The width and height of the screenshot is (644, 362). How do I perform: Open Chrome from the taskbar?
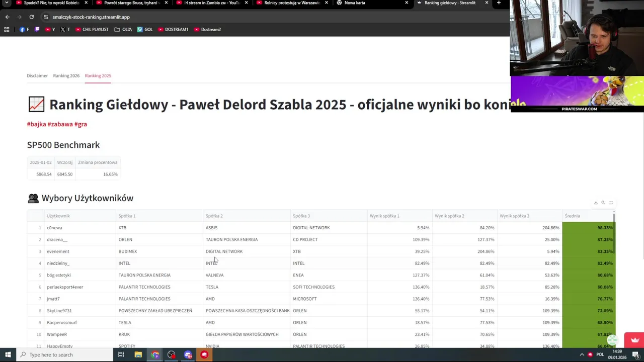pos(155,355)
